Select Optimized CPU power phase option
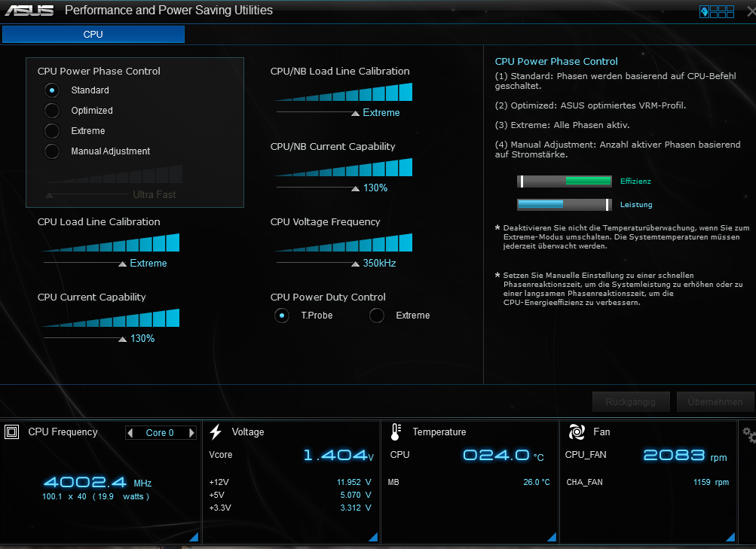The image size is (756, 549). click(52, 110)
